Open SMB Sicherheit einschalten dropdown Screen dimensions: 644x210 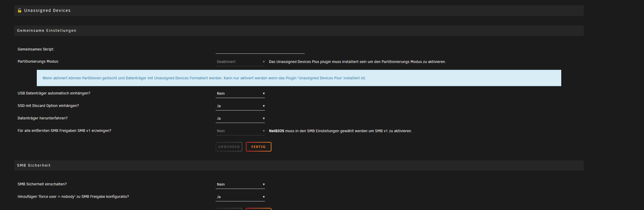(x=240, y=184)
